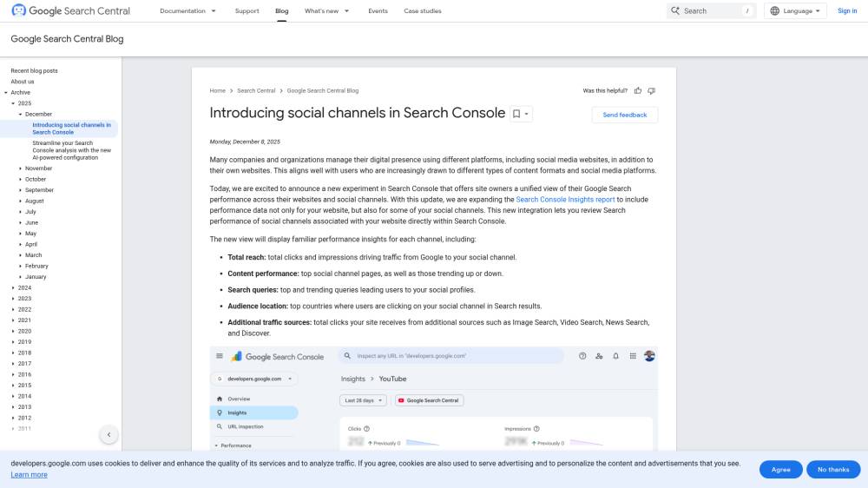Click the Home breadcrumb link

click(x=218, y=91)
